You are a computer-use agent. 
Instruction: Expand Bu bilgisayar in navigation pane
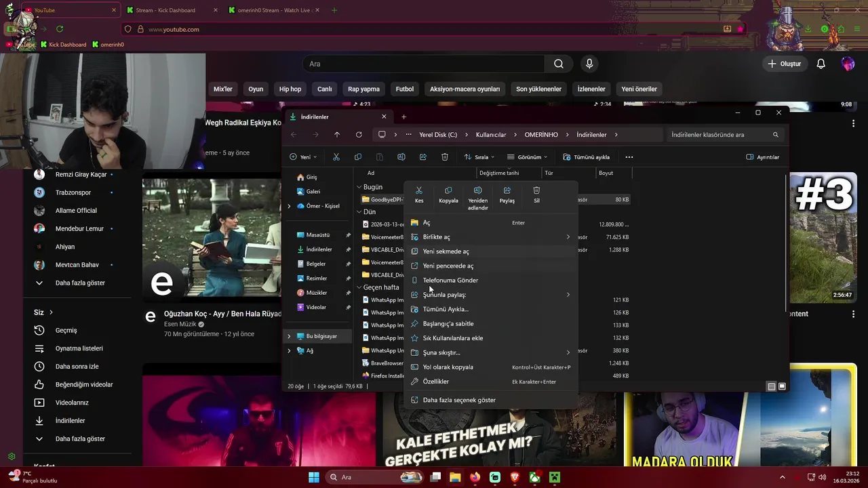290,336
